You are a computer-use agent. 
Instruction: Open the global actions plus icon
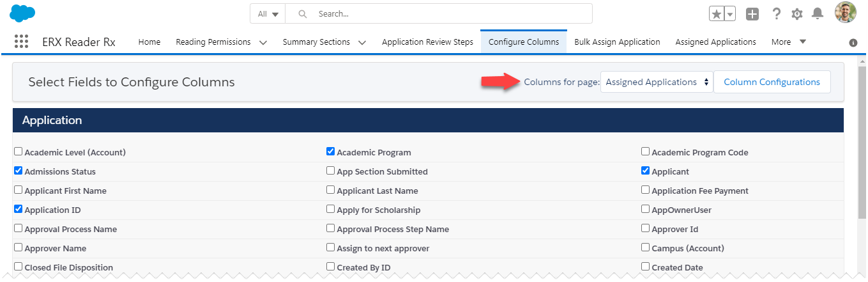click(752, 13)
